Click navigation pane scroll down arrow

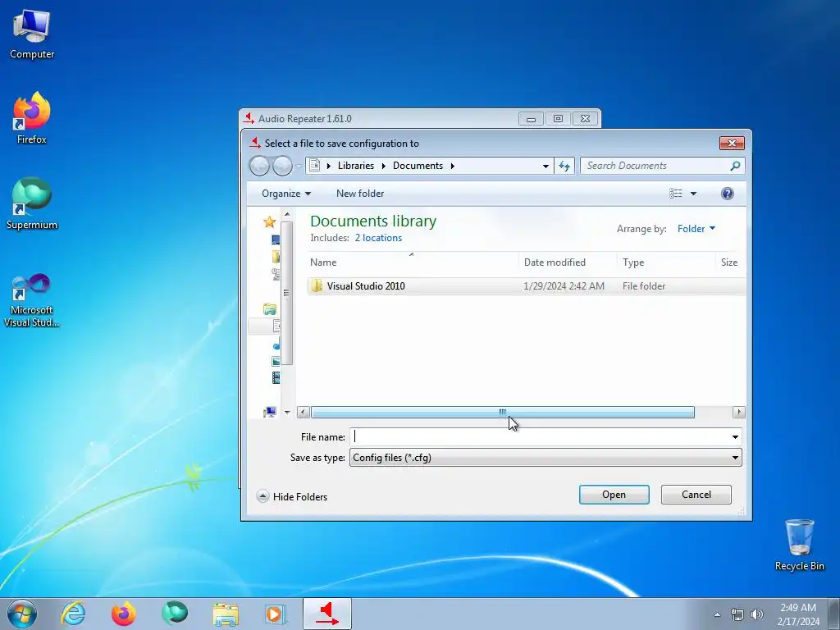pyautogui.click(x=287, y=412)
